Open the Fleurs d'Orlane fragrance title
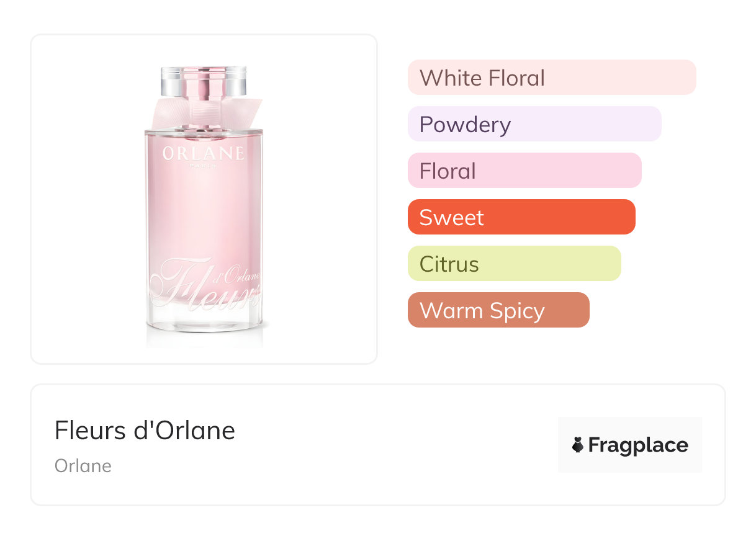This screenshot has height=536, width=756. point(145,430)
